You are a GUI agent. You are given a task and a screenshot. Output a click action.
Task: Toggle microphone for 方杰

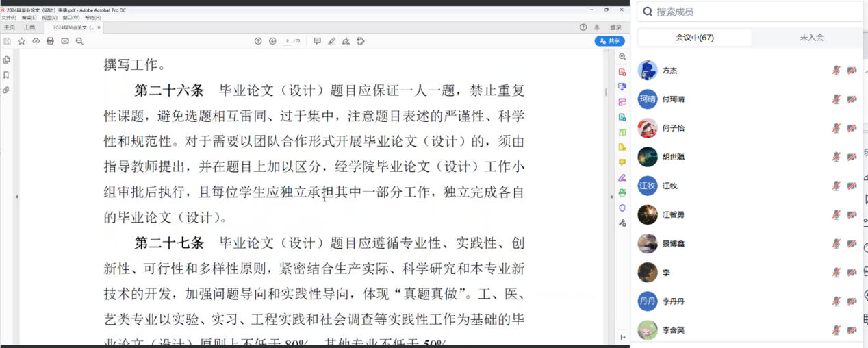click(x=836, y=71)
